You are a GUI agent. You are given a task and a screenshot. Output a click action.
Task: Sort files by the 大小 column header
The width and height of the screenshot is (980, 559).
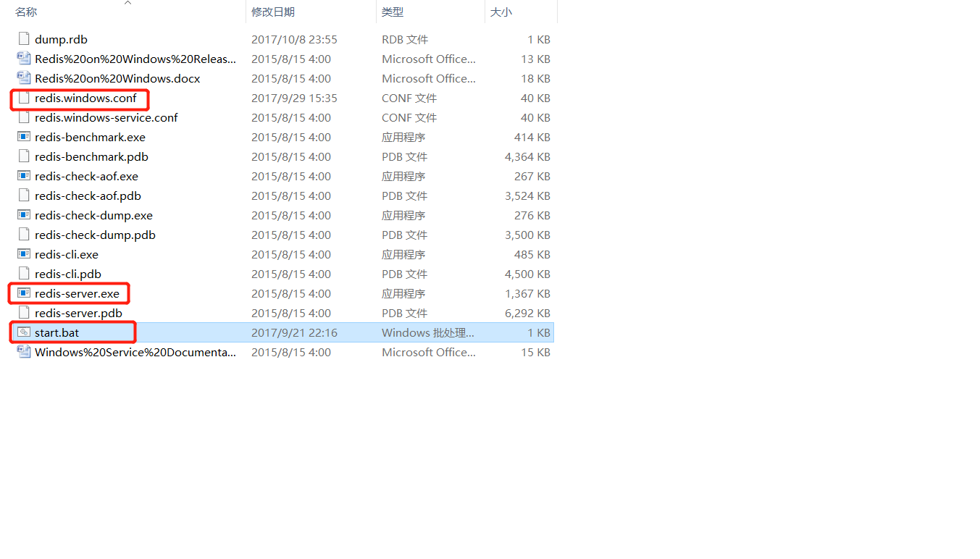[501, 12]
